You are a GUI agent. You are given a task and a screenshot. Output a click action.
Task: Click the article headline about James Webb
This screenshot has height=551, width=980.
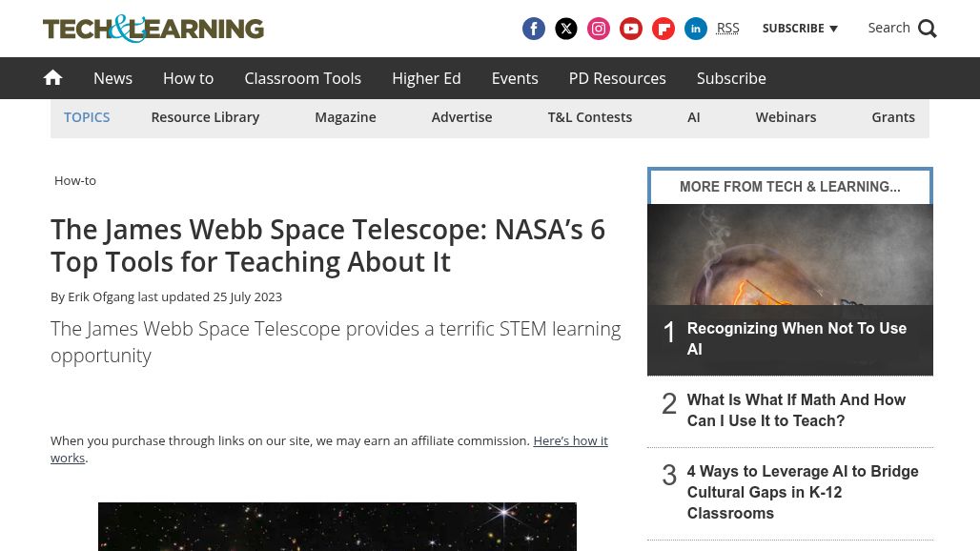(328, 246)
